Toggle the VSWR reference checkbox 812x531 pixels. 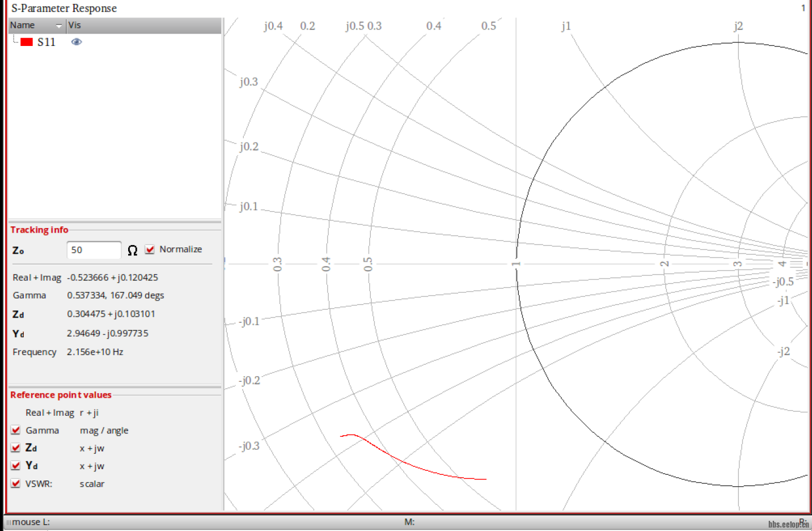[16, 483]
